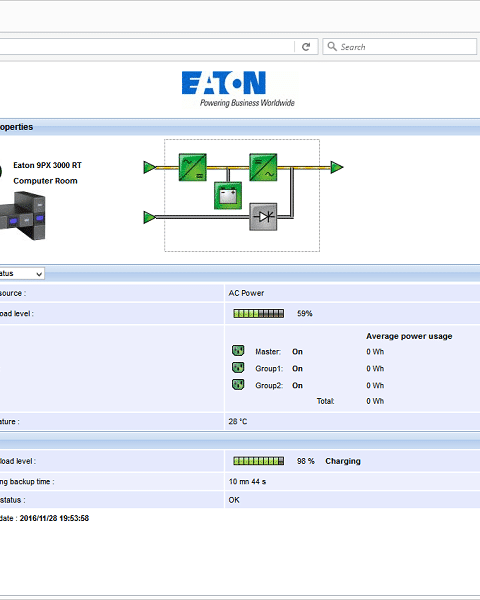The height and width of the screenshot is (600, 480).
Task: Click the 98% battery load level bar
Action: coord(259,461)
